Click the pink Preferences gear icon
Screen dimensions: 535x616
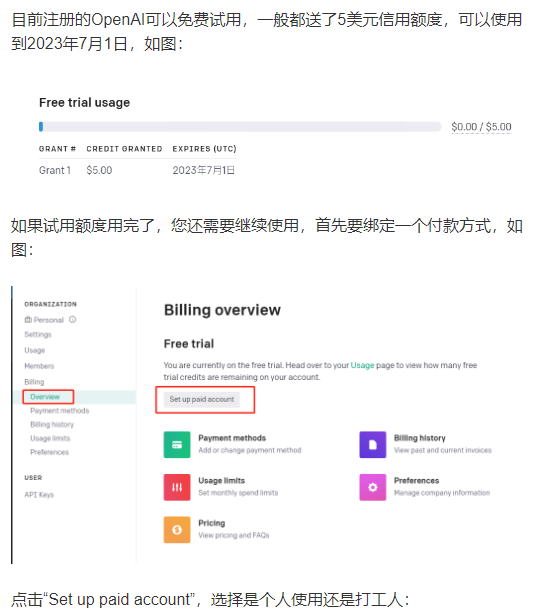[x=372, y=487]
